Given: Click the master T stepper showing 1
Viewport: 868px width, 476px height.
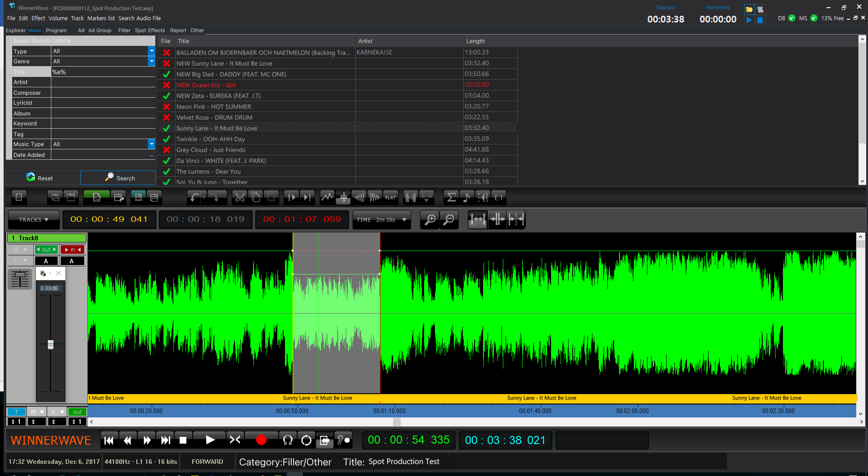Looking at the screenshot, I should coord(17,422).
